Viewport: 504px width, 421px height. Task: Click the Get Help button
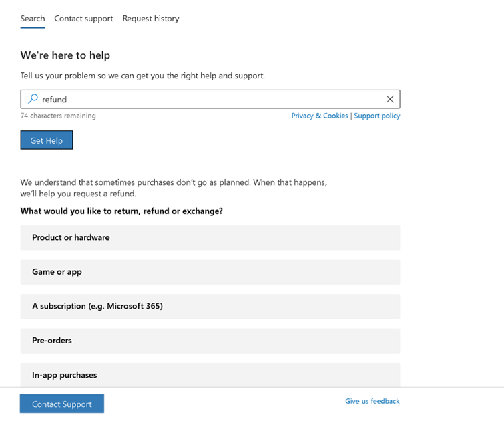click(x=47, y=140)
